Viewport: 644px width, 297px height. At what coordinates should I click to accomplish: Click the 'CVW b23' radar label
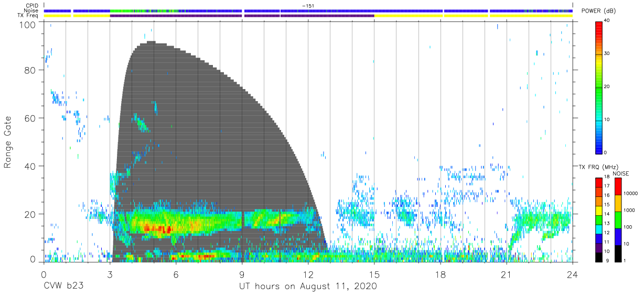64,287
